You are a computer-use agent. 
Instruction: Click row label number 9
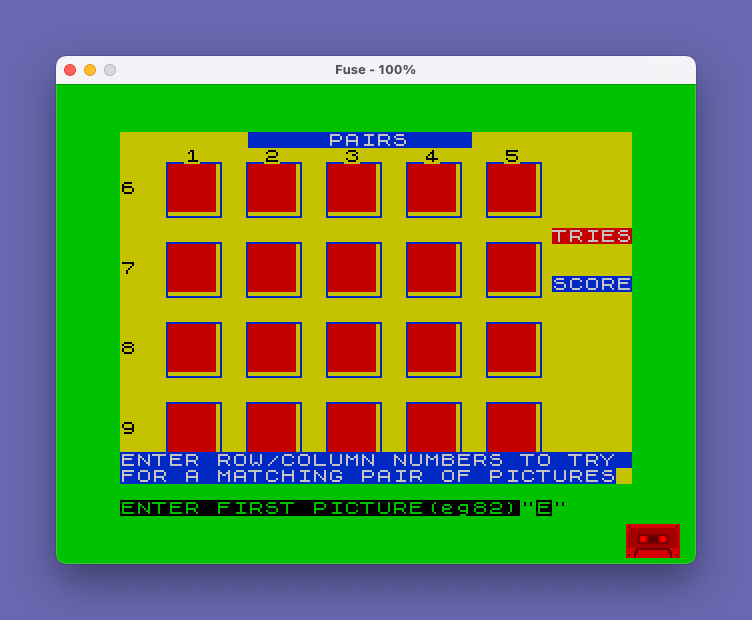128,428
